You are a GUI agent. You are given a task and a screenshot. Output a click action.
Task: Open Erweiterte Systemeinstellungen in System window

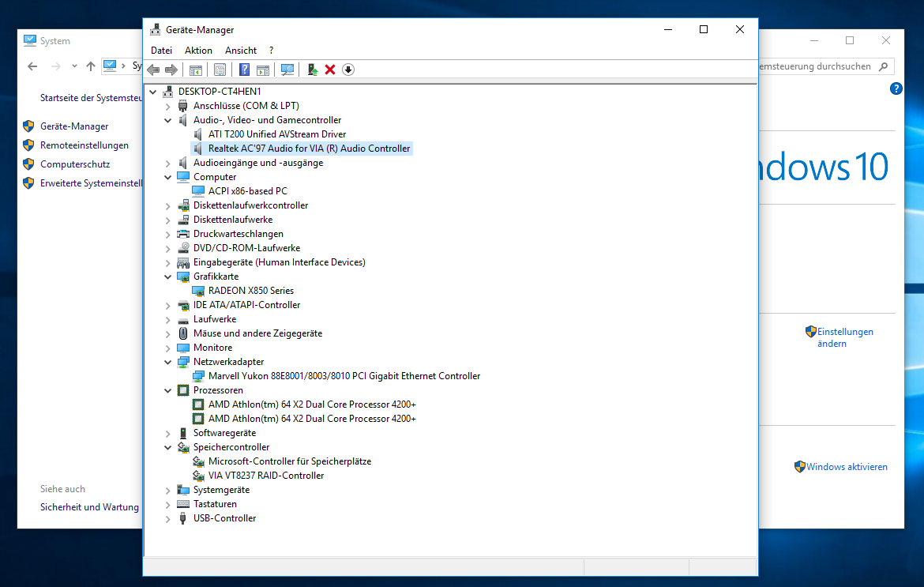click(x=91, y=183)
